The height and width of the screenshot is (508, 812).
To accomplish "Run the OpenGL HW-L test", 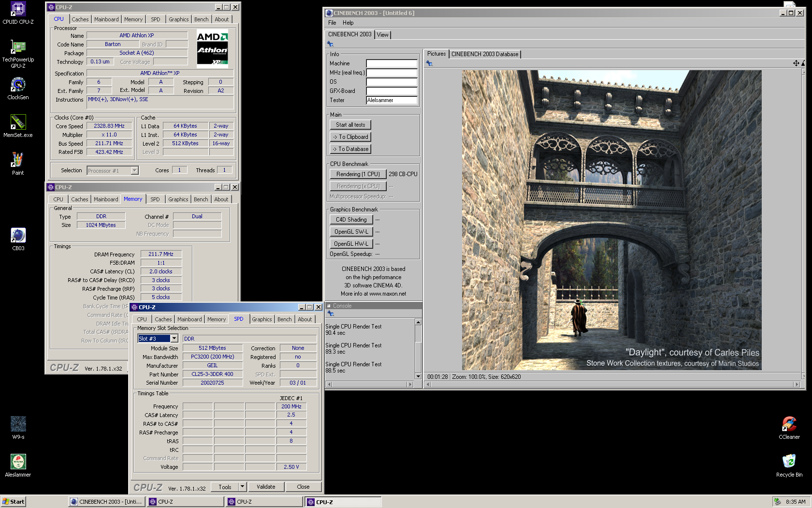I will tap(351, 244).
